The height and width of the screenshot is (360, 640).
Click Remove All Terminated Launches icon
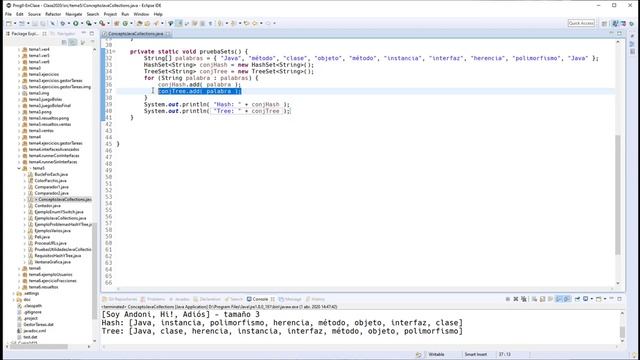524,299
